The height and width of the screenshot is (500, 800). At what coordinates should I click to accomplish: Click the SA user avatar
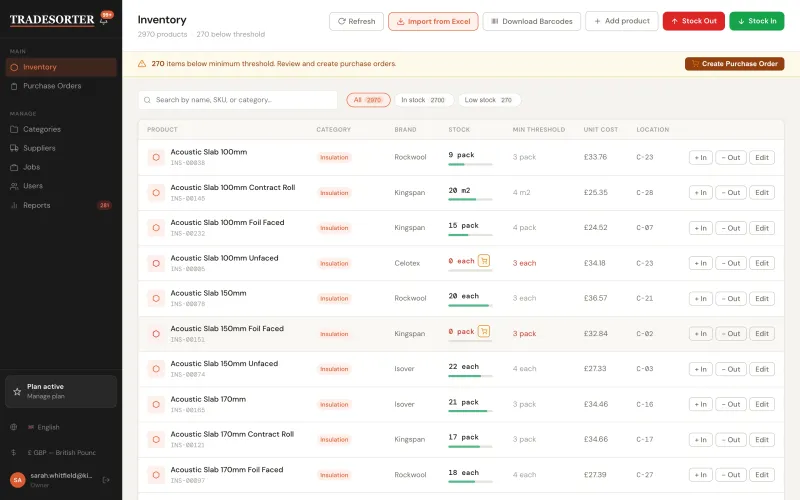18,480
